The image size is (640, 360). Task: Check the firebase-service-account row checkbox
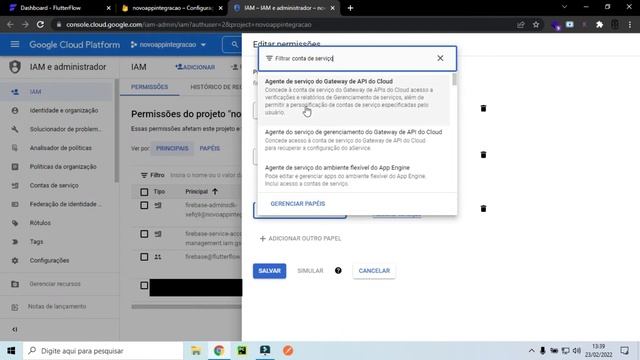(x=144, y=234)
